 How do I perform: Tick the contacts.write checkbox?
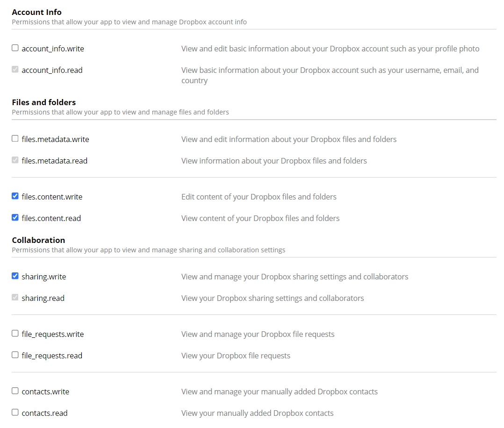click(15, 391)
